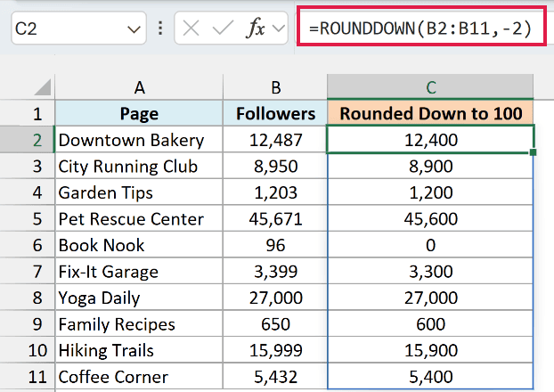Viewport: 554px width, 392px height.
Task: Click followers value 45,671
Action: 275,218
